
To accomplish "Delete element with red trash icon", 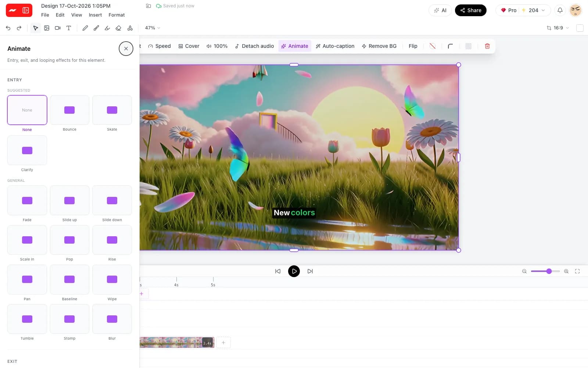I will 487,46.
